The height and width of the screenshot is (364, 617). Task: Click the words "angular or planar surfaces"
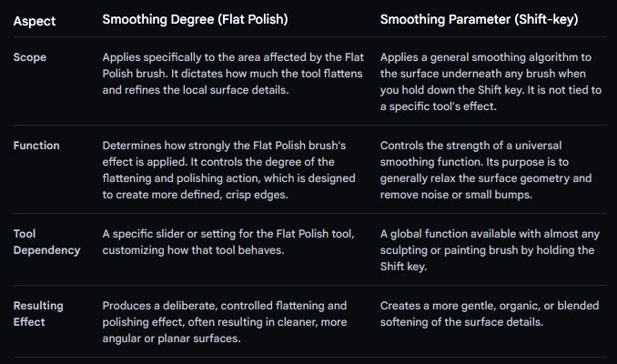(x=171, y=338)
